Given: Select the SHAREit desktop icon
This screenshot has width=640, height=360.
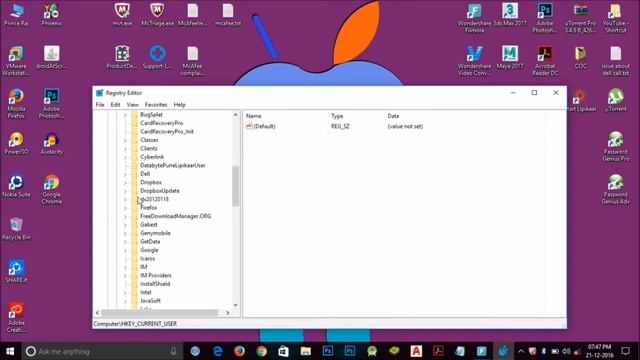Looking at the screenshot, I should pyautogui.click(x=16, y=271).
